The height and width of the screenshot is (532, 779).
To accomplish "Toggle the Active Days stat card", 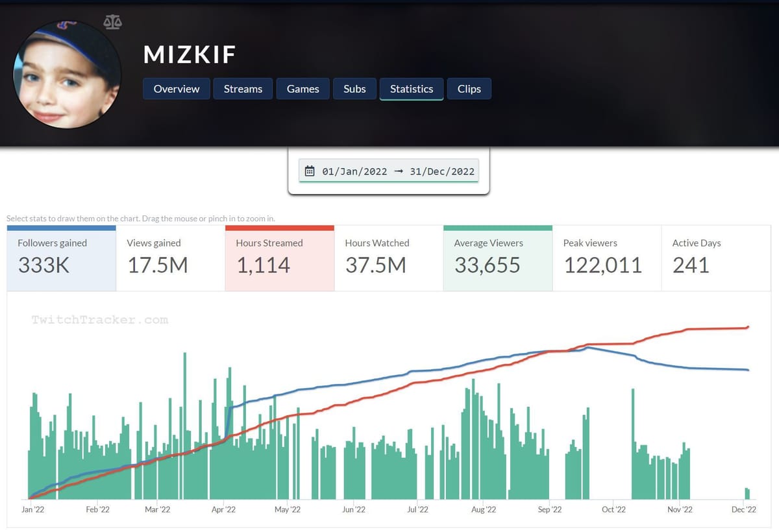I will point(715,258).
